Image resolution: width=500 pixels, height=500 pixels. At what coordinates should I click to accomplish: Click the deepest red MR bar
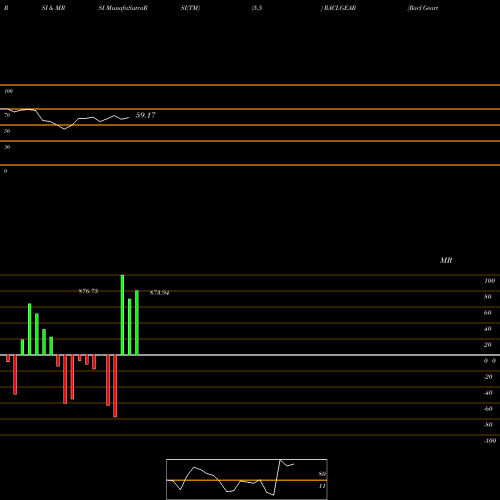pos(115,386)
